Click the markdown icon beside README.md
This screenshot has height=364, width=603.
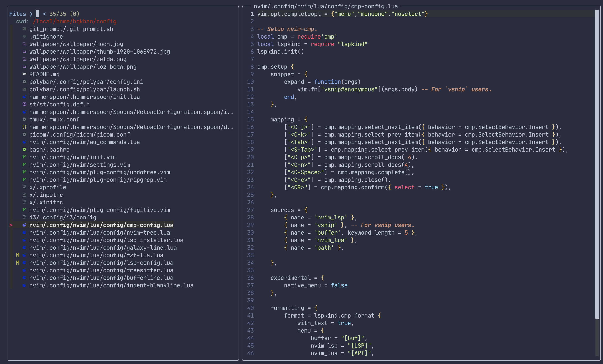pos(24,74)
